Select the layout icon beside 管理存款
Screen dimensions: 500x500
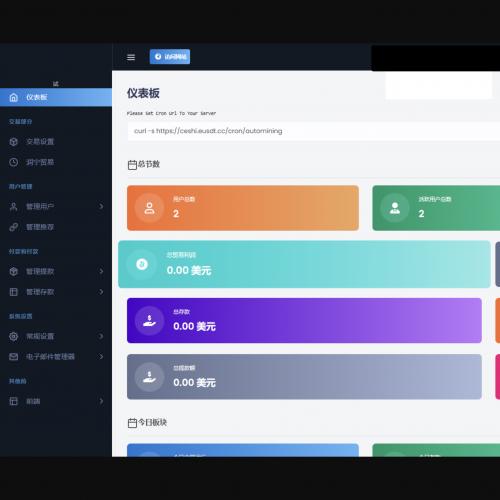tap(14, 292)
